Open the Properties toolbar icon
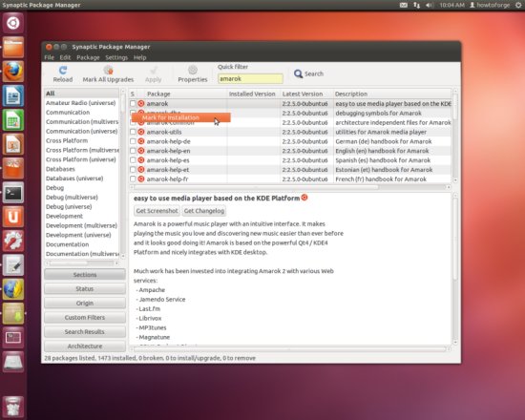Image resolution: width=525 pixels, height=420 pixels. [193, 70]
